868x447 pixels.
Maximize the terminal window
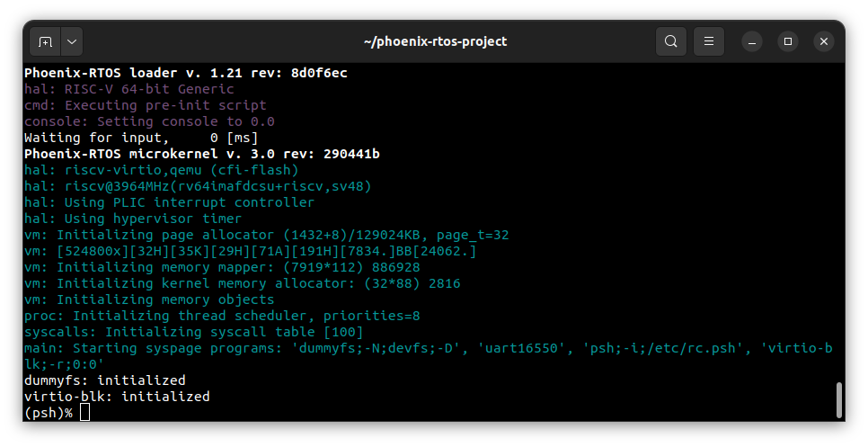(x=788, y=41)
